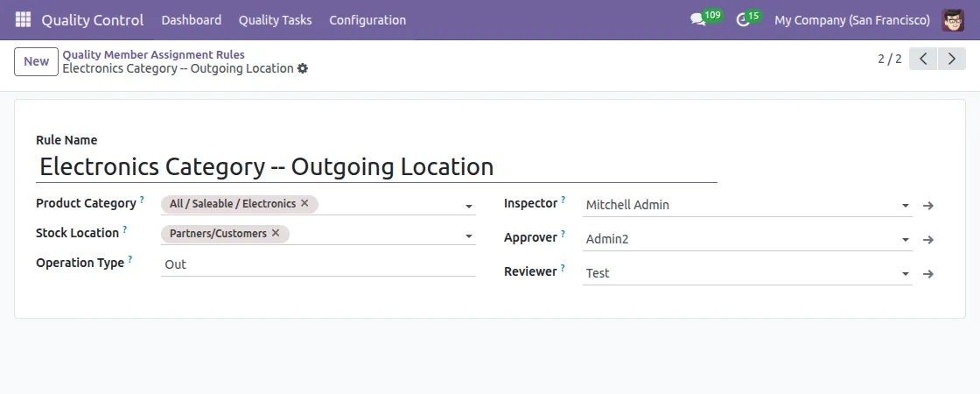
Task: Open the Configuration menu
Action: click(367, 19)
